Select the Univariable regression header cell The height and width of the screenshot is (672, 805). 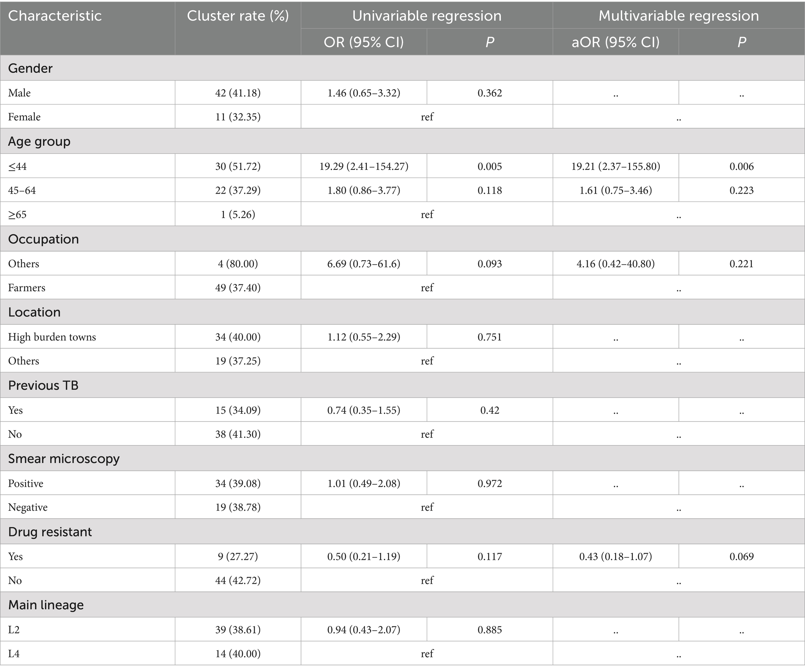(x=426, y=16)
